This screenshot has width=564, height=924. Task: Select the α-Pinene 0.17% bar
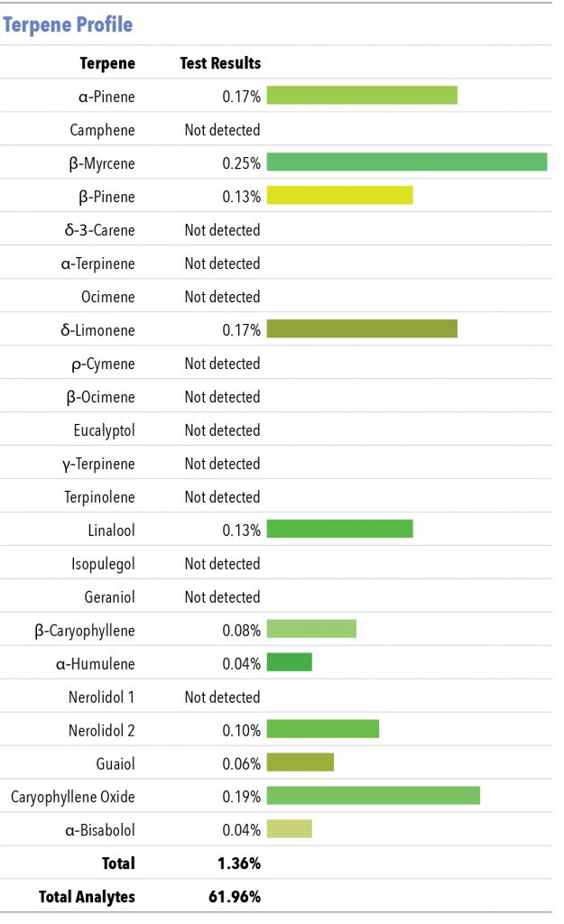[362, 96]
